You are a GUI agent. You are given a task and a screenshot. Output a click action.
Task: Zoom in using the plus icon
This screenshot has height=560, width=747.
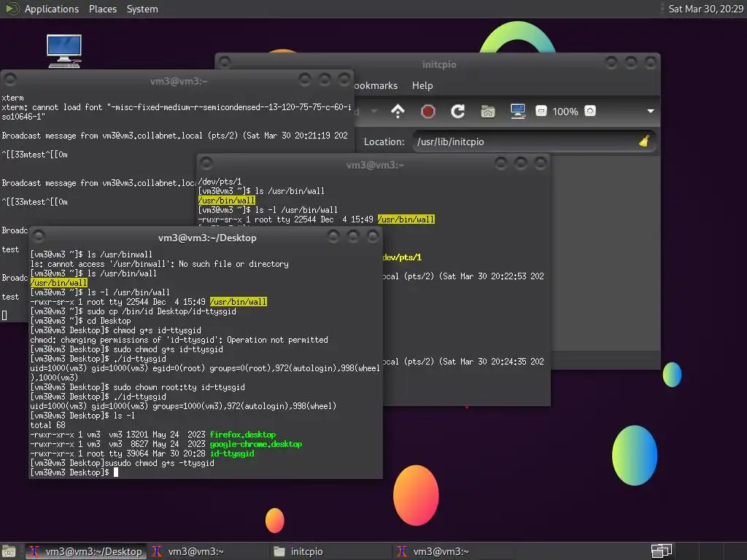tap(590, 112)
